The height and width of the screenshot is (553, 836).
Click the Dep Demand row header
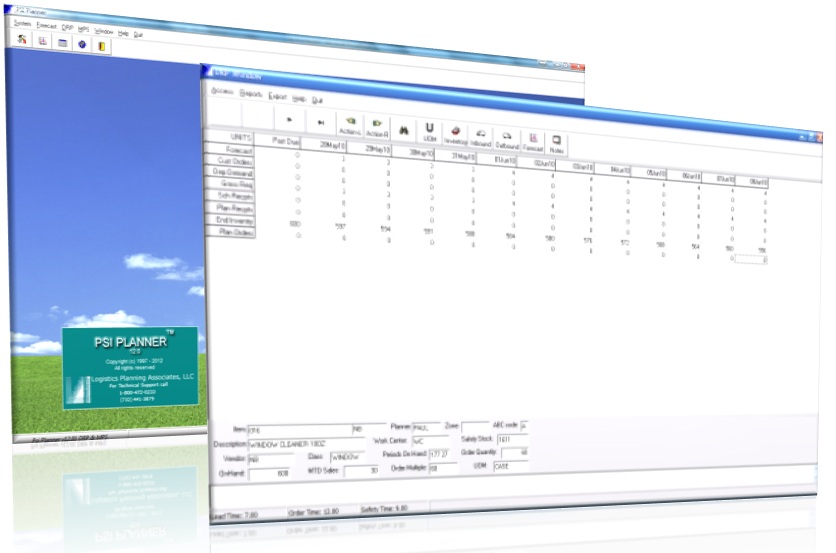point(230,172)
